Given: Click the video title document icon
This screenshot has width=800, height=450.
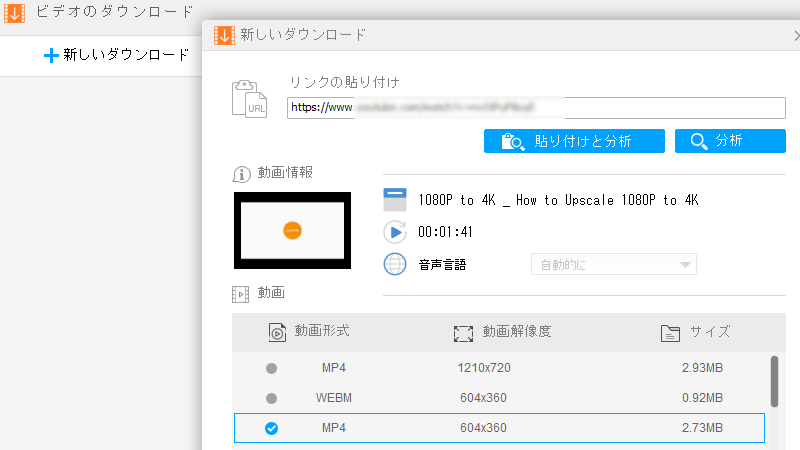Looking at the screenshot, I should 396,200.
